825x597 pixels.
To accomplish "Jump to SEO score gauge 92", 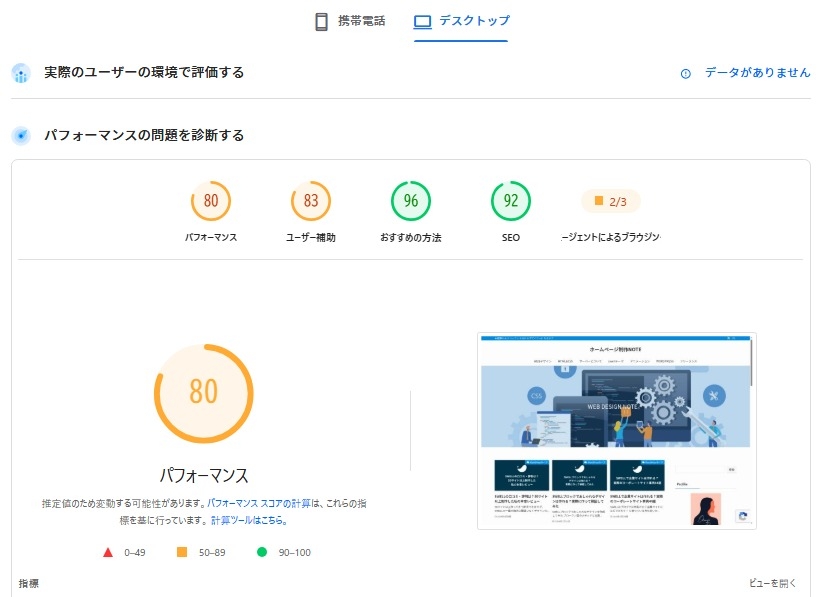I will point(511,201).
